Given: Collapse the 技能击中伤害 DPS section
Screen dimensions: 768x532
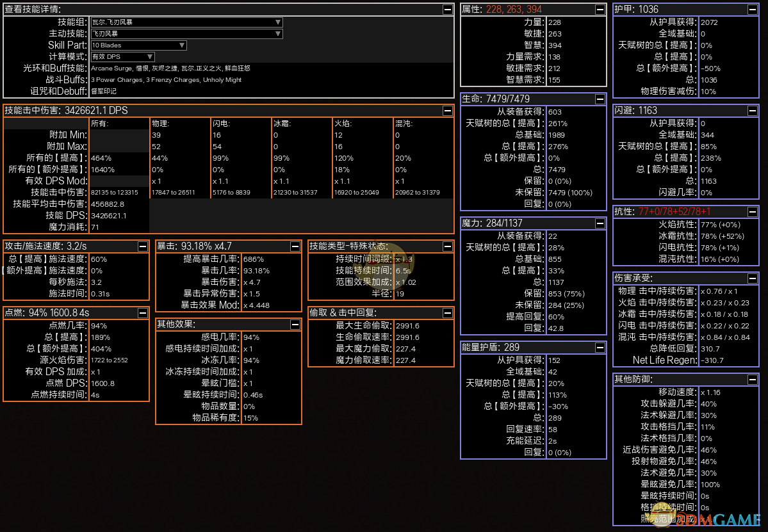Looking at the screenshot, I should [x=447, y=111].
